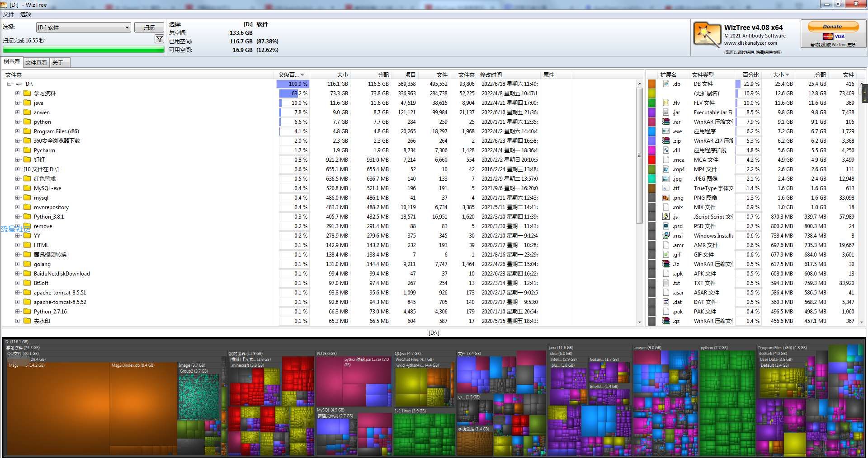Image resolution: width=868 pixels, height=458 pixels.
Task: Click the .flv file type icon
Action: point(666,103)
